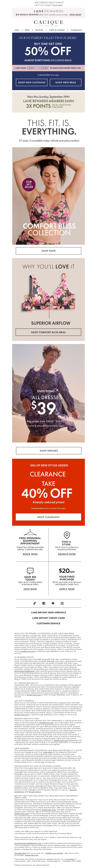Click the Comfort Bliss Collection model image
The height and width of the screenshot is (868, 97).
pos(48,195)
